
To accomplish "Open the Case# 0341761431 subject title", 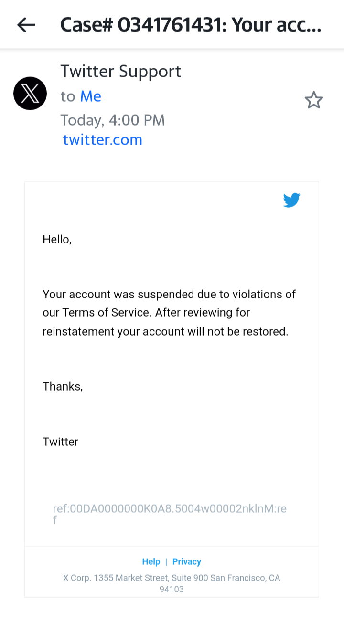I will tap(191, 25).
